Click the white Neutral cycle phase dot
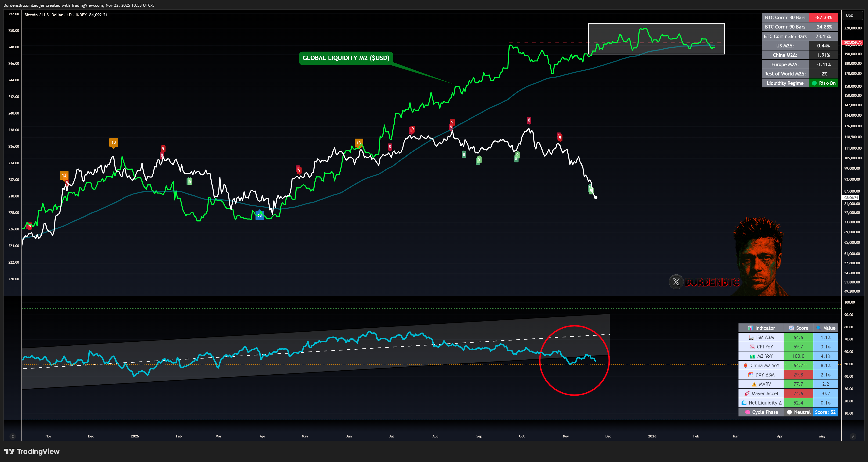Viewport: 868px width, 462px height. 789,412
